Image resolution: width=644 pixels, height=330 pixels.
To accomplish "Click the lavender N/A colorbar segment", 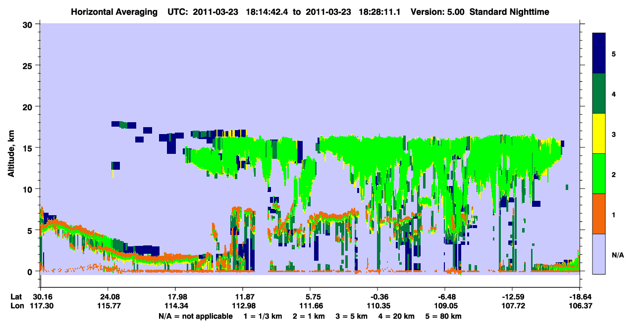I will [x=599, y=254].
